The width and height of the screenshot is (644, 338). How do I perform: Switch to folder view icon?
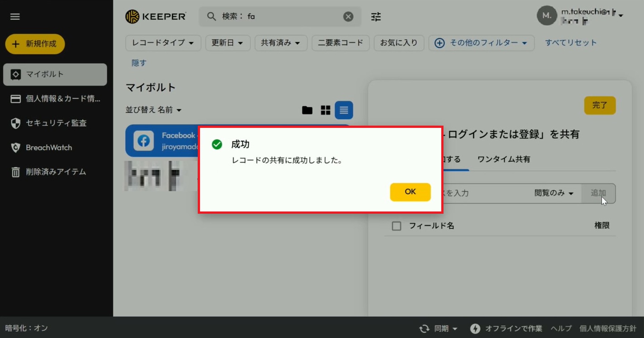click(307, 110)
